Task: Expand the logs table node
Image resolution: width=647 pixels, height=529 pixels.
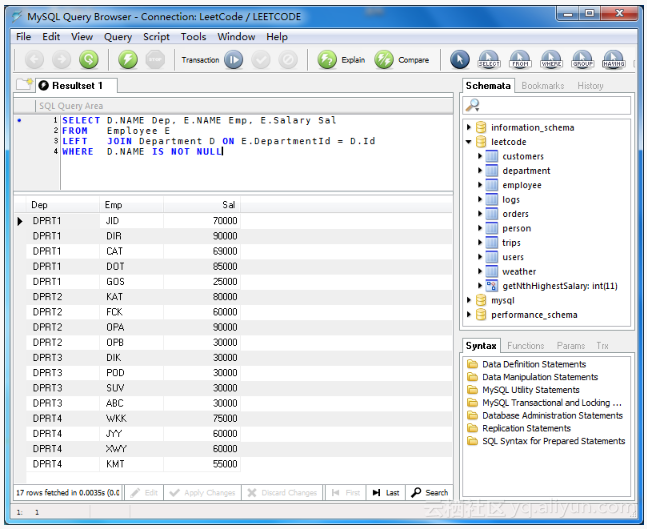Action: [480, 199]
